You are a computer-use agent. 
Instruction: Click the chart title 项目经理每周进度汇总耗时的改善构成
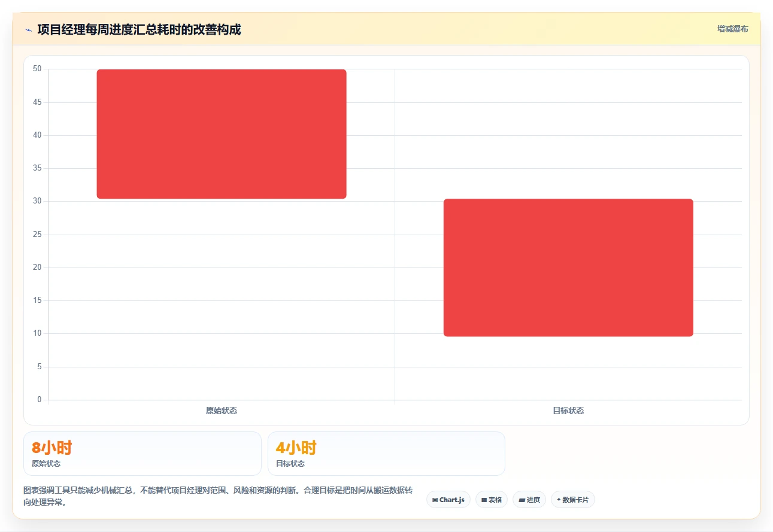(x=139, y=30)
